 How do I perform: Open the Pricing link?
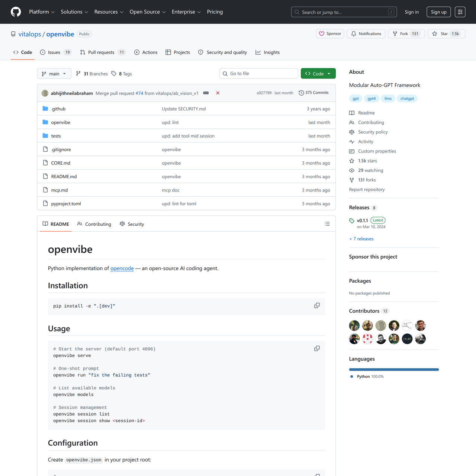pyautogui.click(x=215, y=12)
